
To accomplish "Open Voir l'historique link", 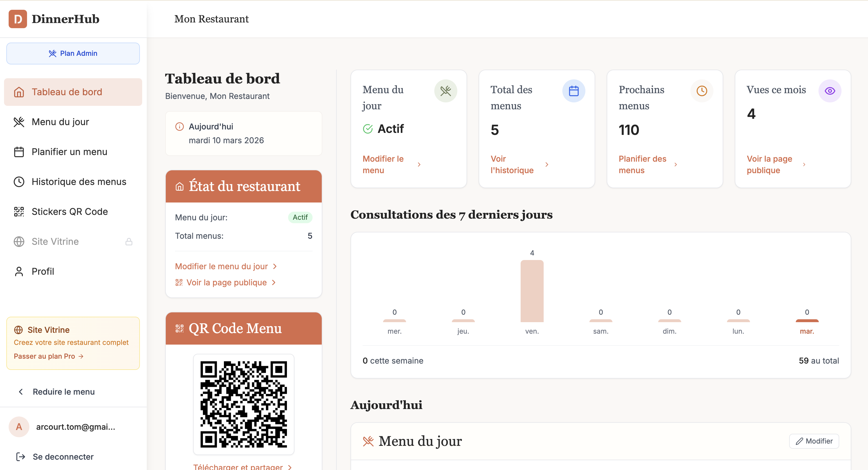I will click(x=519, y=164).
